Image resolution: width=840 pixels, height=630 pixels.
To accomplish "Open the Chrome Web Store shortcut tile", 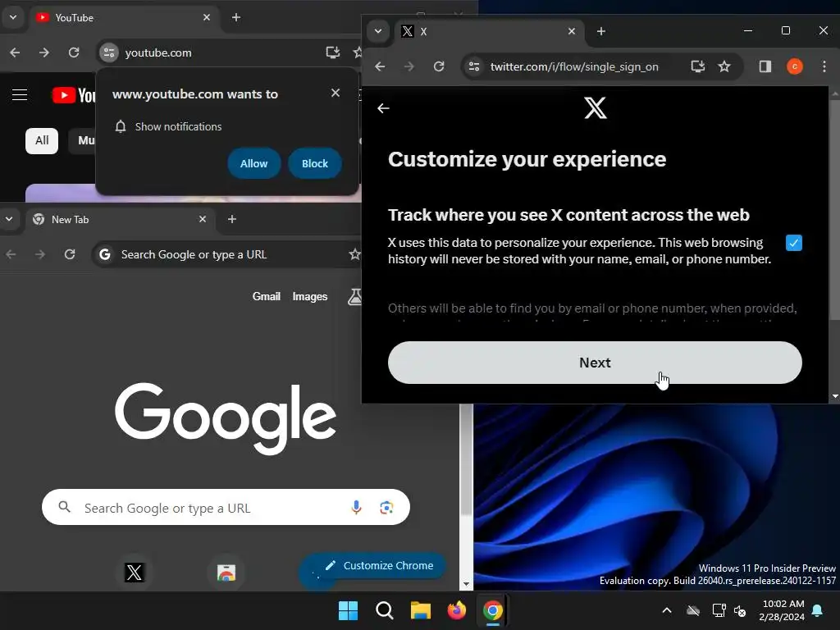I will coord(226,572).
